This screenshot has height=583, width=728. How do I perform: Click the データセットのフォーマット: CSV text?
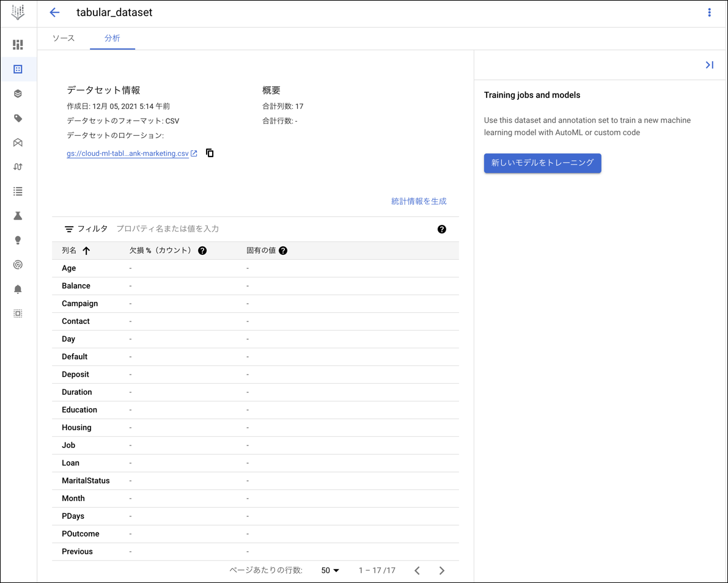(123, 120)
